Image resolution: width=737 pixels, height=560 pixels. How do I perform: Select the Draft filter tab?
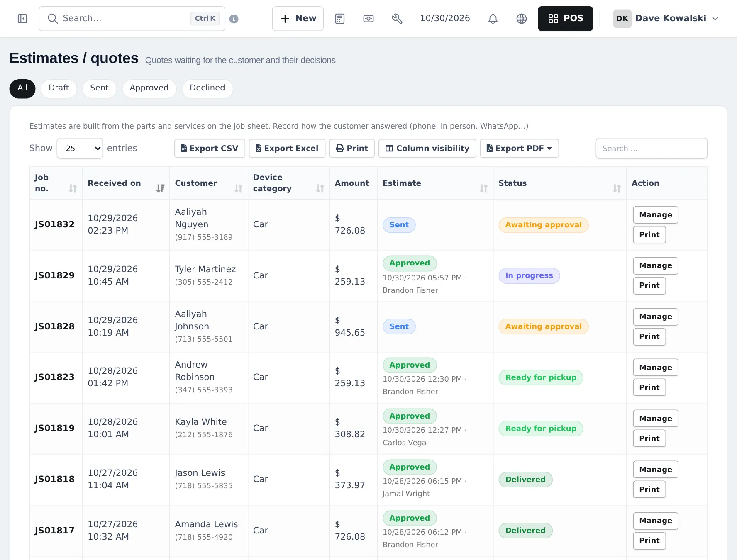59,88
